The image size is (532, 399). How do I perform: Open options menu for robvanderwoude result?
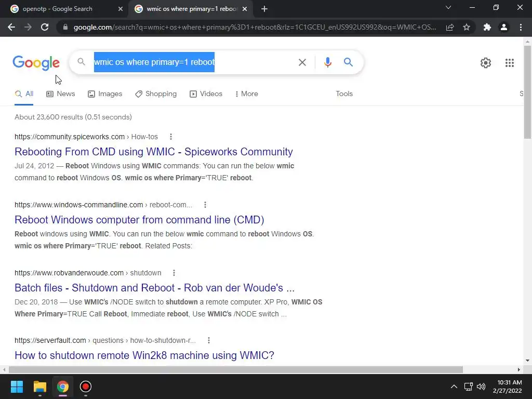[x=174, y=273]
